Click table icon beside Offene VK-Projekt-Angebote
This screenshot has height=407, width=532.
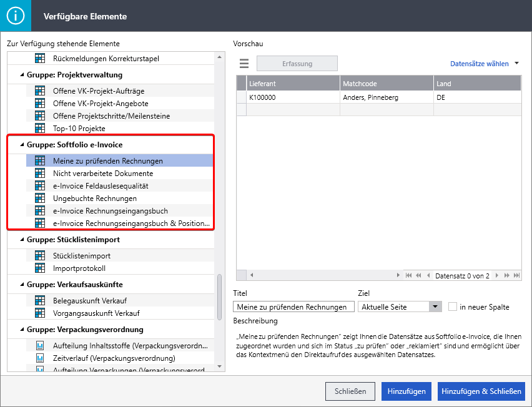pyautogui.click(x=40, y=104)
